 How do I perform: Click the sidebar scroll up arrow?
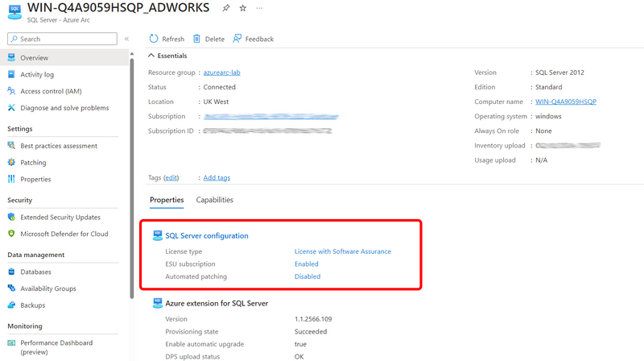pyautogui.click(x=132, y=54)
